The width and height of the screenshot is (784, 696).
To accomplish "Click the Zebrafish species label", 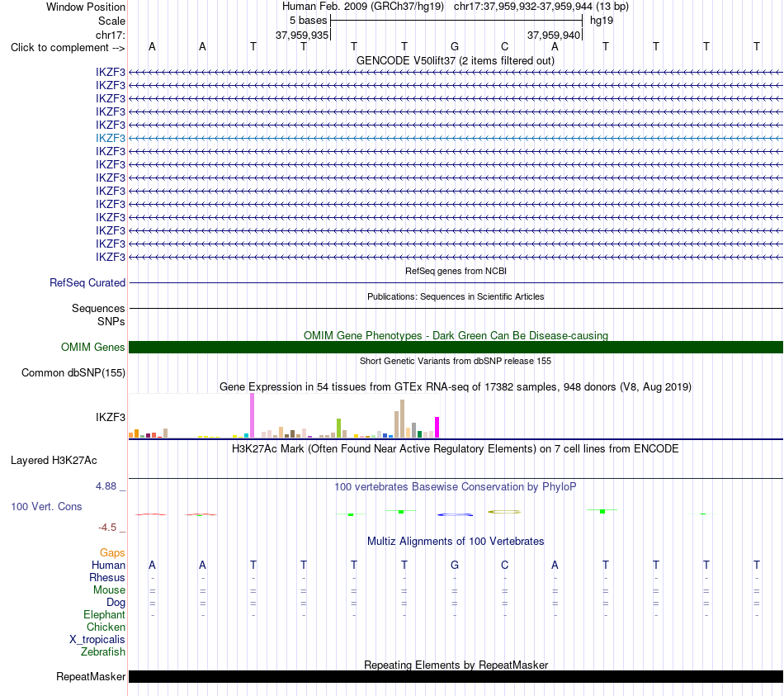I will (x=103, y=652).
